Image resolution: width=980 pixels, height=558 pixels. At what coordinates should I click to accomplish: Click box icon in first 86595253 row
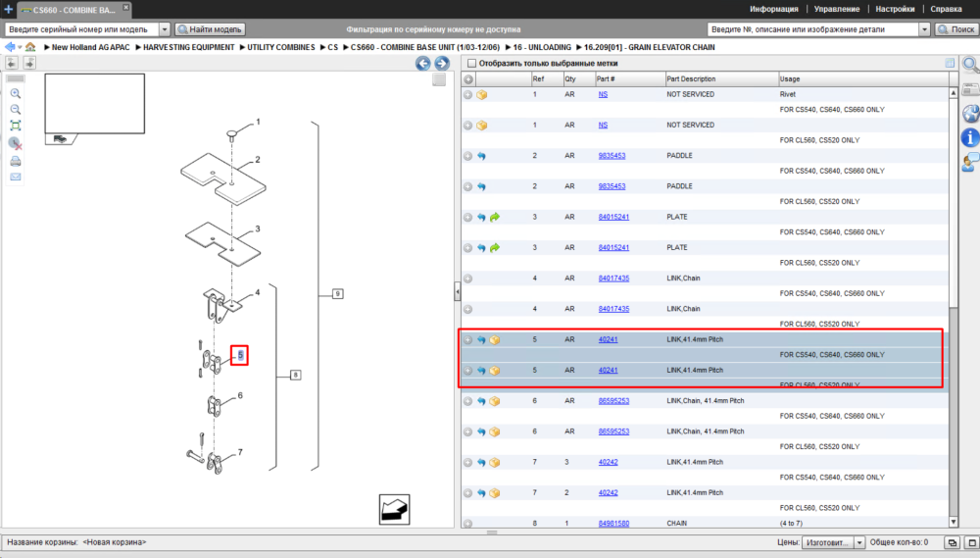pyautogui.click(x=494, y=401)
